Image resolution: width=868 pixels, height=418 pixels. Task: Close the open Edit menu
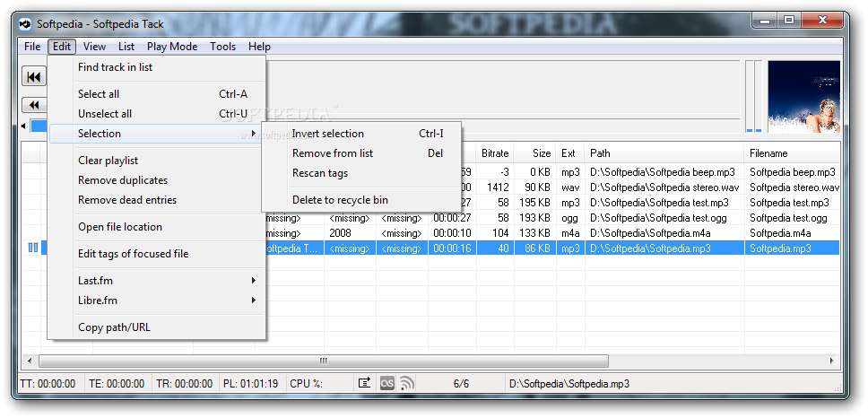coord(62,47)
